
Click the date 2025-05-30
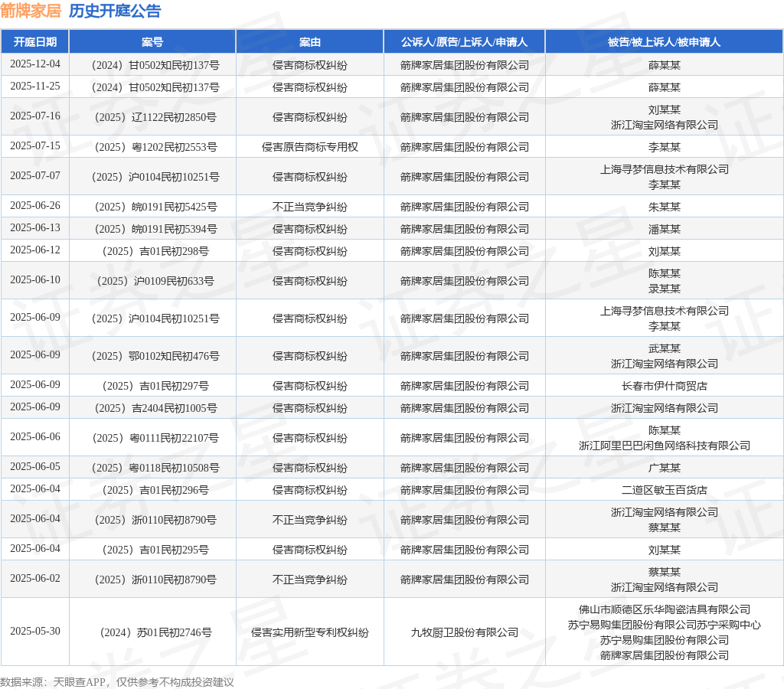(35, 632)
